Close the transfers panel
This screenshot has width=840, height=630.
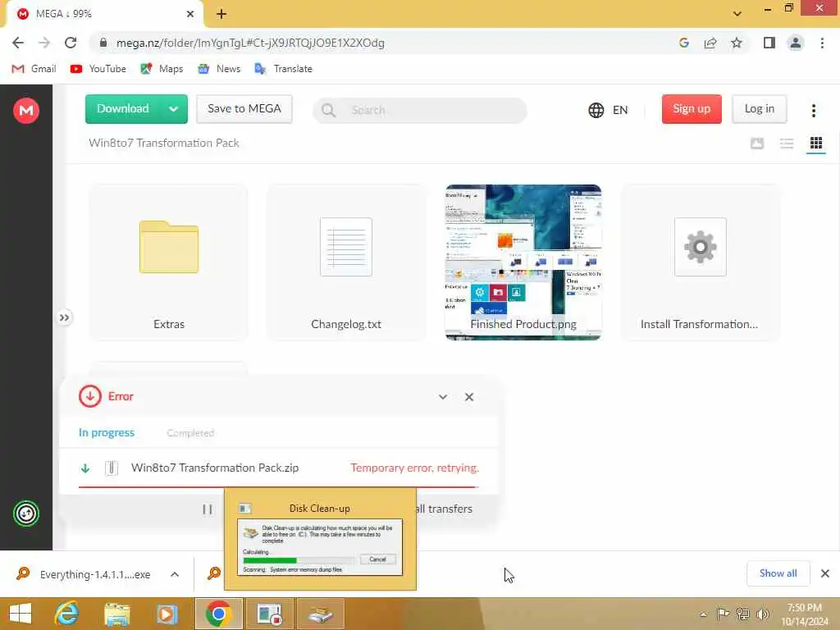(x=469, y=397)
